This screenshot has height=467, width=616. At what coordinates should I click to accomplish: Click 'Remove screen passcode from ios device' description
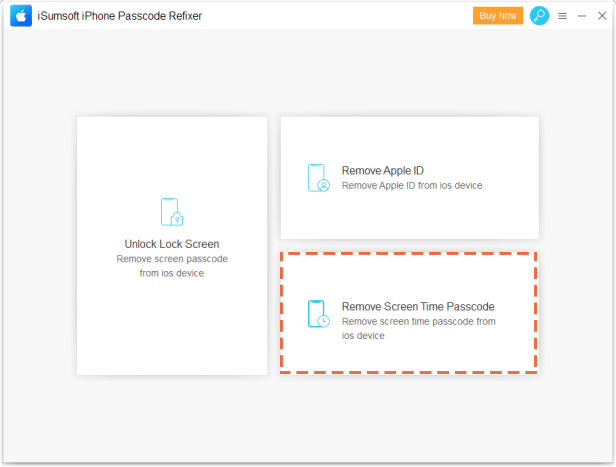[172, 266]
